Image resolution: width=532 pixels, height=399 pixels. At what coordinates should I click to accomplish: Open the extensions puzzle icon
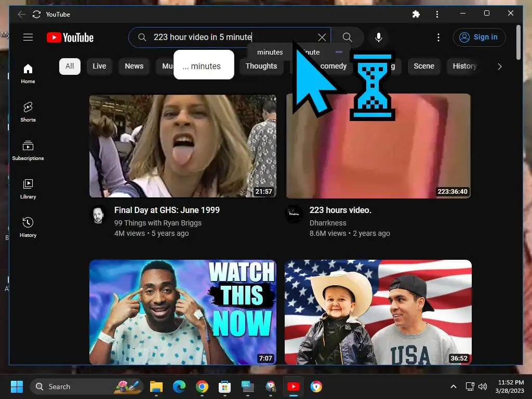click(416, 14)
